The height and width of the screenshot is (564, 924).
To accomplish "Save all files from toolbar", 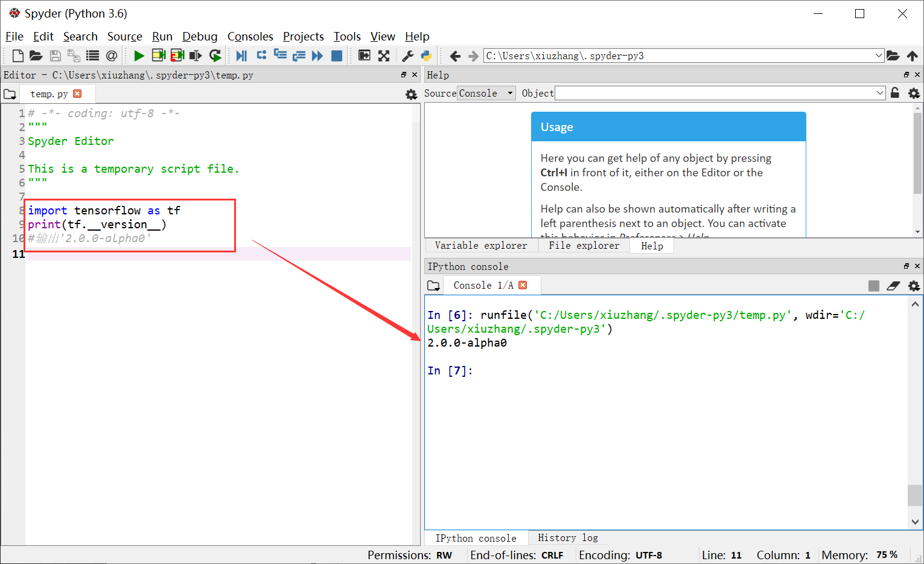I will 74,56.
